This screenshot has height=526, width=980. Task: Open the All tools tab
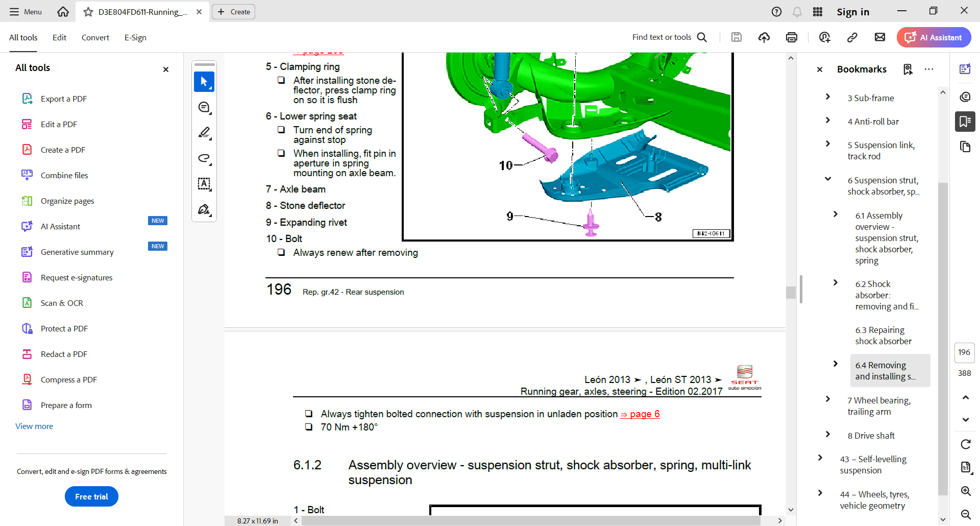(23, 37)
